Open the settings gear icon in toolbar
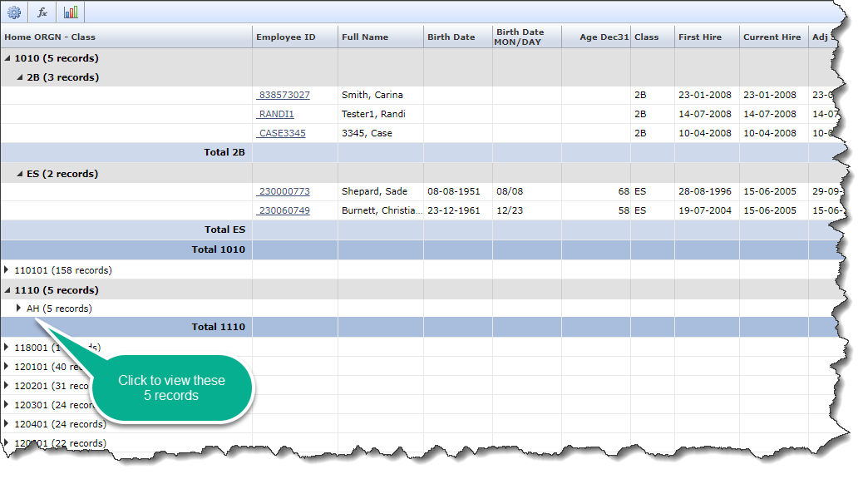 click(x=14, y=12)
